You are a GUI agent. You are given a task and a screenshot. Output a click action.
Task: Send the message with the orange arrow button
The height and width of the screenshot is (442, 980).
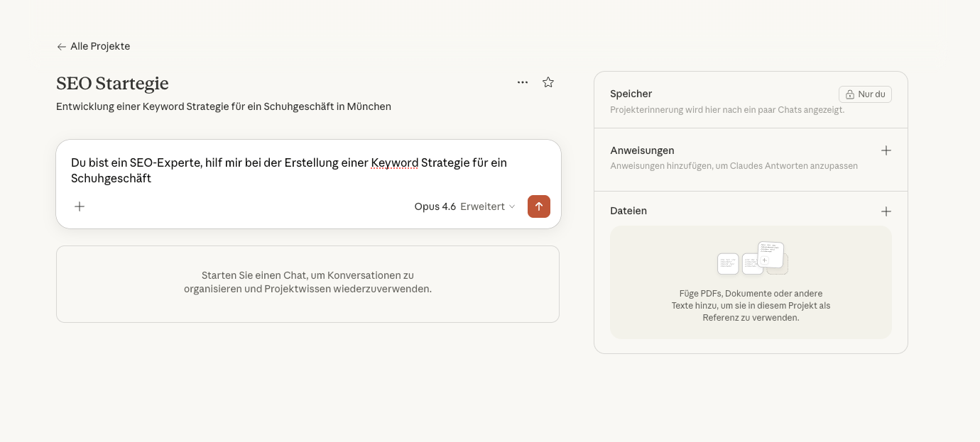(x=538, y=206)
